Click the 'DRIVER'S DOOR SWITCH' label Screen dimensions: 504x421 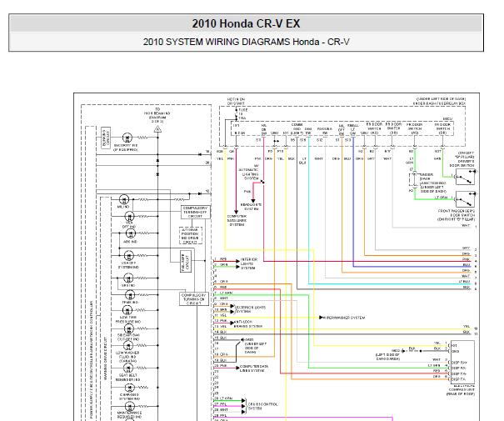(462, 163)
